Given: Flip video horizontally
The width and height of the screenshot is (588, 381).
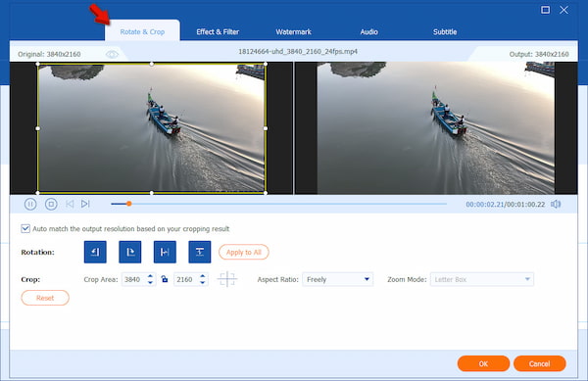Looking at the screenshot, I should [165, 252].
